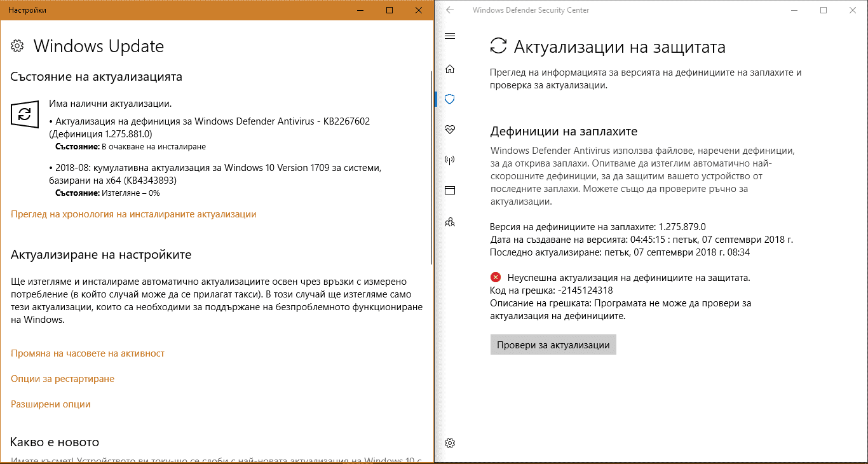Open the Home icon in Defender sidebar
868x464 pixels.
click(450, 69)
